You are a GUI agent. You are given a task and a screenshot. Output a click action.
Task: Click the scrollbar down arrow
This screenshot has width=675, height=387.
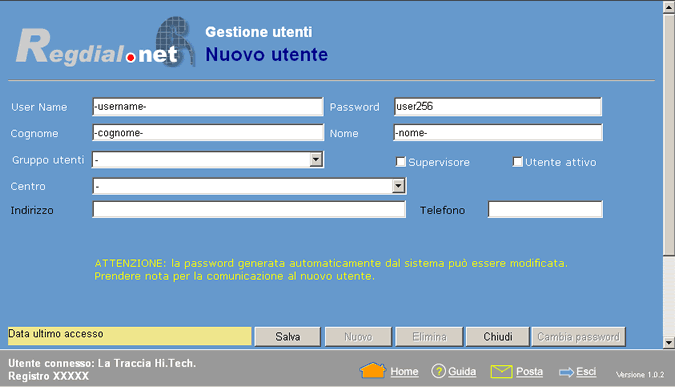[669, 343]
